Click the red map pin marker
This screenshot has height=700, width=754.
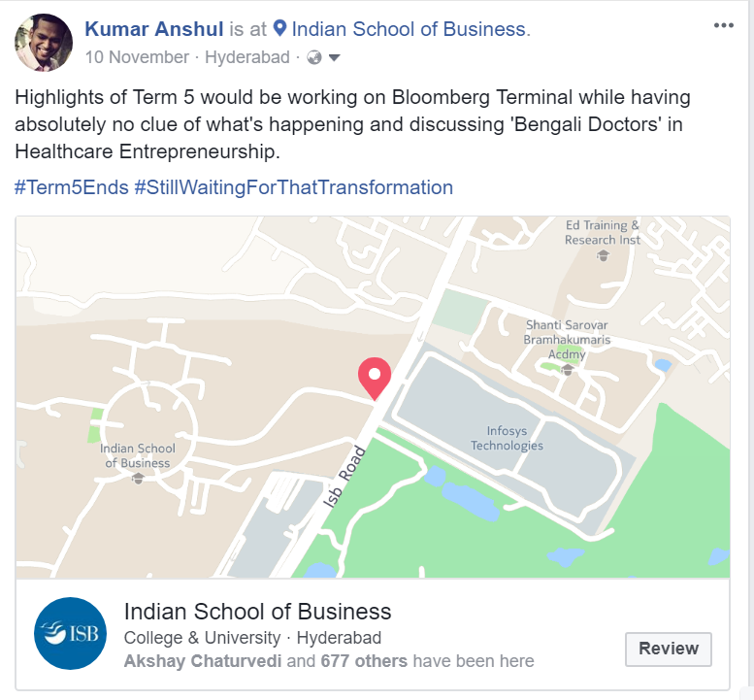374,378
